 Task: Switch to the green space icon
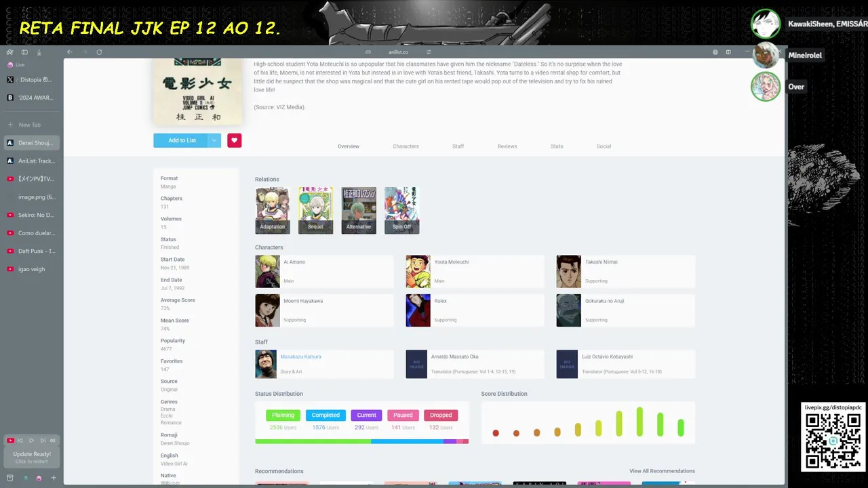tap(25, 478)
